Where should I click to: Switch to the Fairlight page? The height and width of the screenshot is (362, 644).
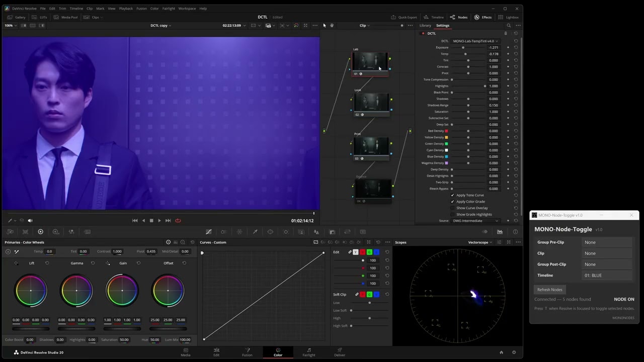tap(309, 352)
